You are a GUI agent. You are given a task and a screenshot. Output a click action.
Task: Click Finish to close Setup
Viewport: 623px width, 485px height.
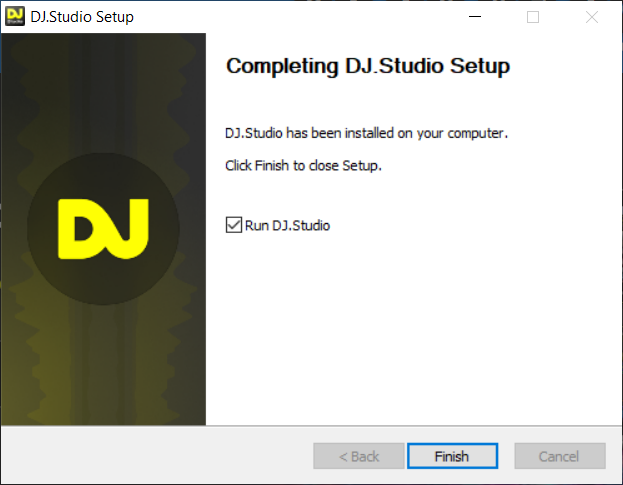pyautogui.click(x=452, y=456)
